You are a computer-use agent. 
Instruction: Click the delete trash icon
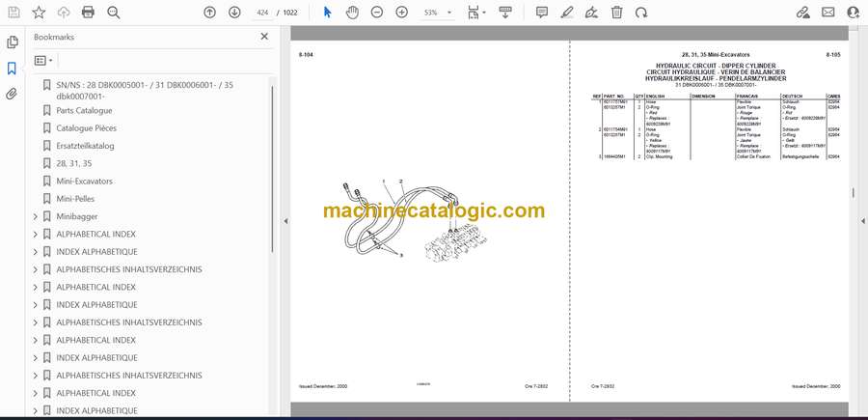[x=616, y=13]
